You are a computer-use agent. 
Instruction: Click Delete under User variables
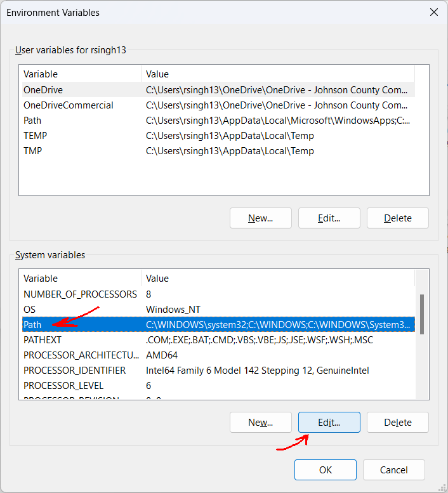[x=398, y=218]
